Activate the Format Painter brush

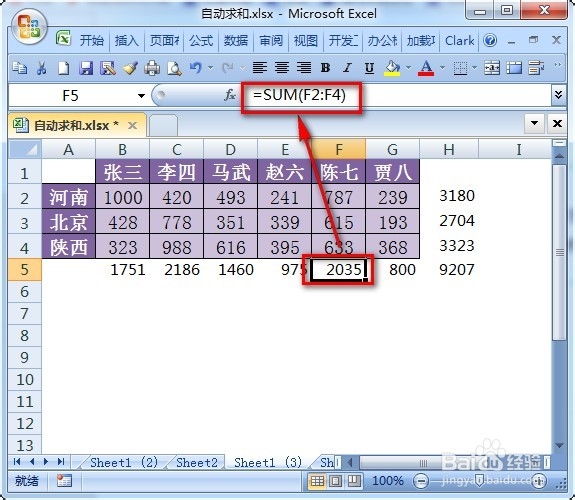point(130,68)
